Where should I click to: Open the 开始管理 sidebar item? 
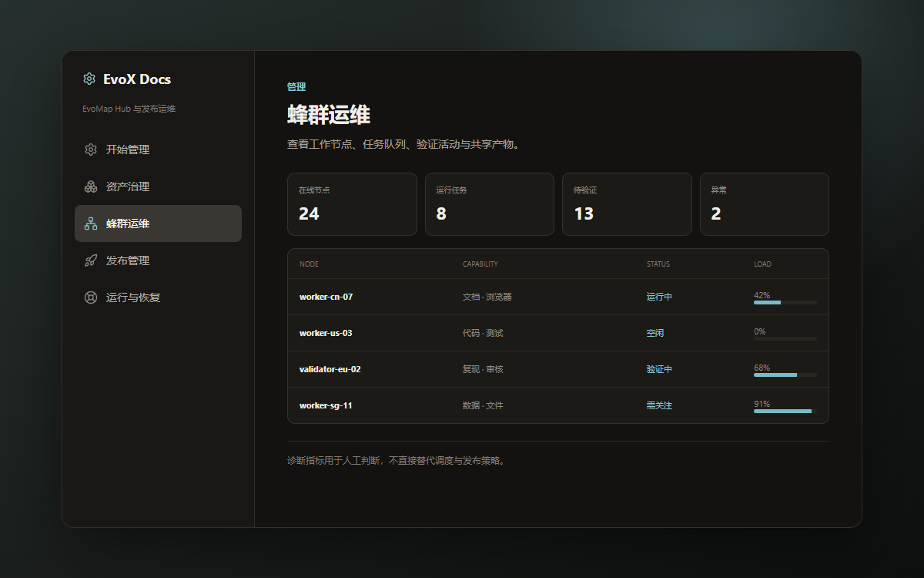pyautogui.click(x=158, y=150)
